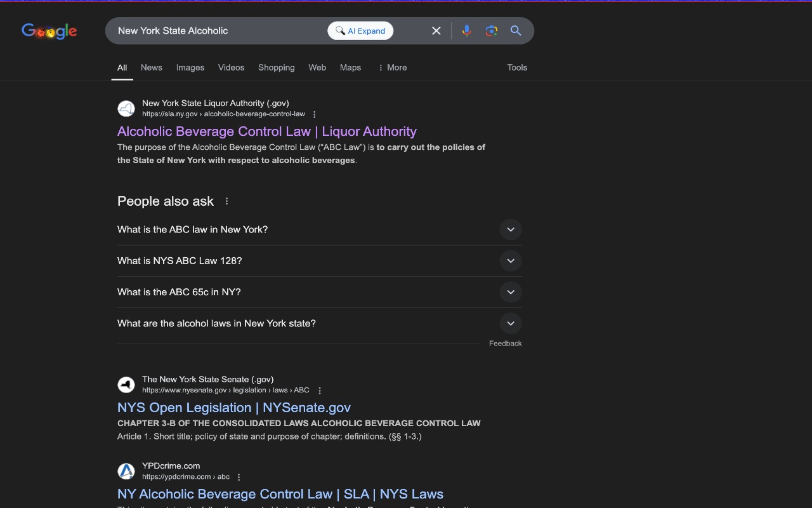Open NY Alcoholic Beverage Control Law SLA result
Screen dimensions: 812x508
click(x=280, y=494)
